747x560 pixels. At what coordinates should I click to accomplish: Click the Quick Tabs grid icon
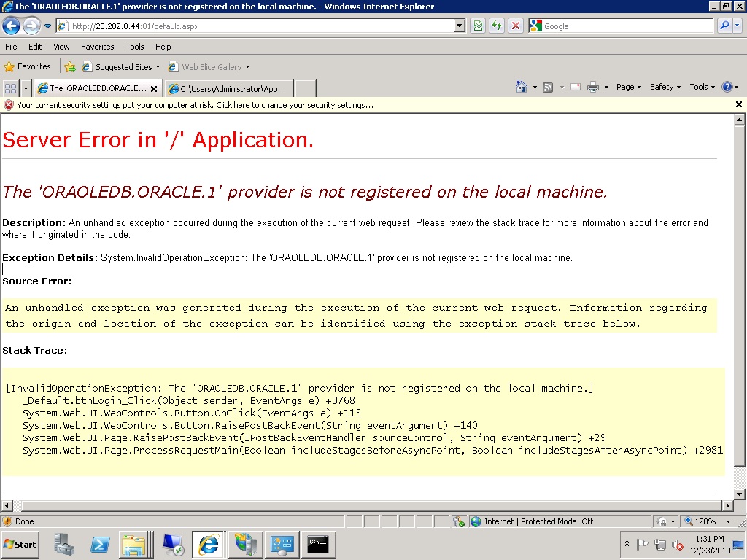[10, 88]
